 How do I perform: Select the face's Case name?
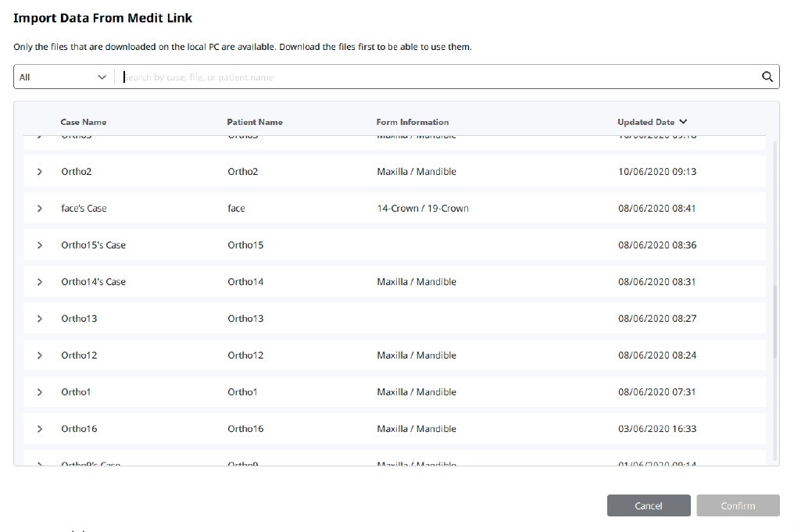(x=84, y=209)
